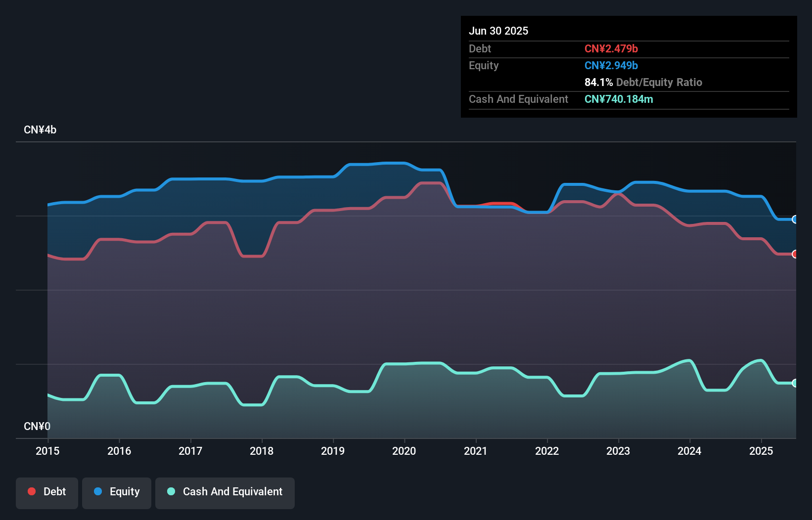Screen dimensions: 812x520
Task: Click the red Debt value CN¥2.479b in tooltip
Action: point(611,48)
